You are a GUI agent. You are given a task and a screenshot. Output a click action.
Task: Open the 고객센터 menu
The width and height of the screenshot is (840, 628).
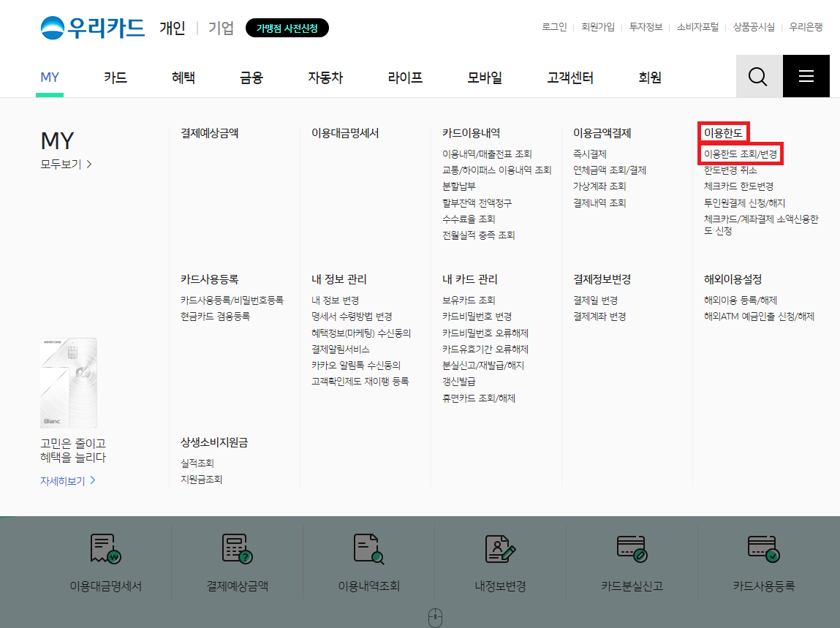[570, 77]
